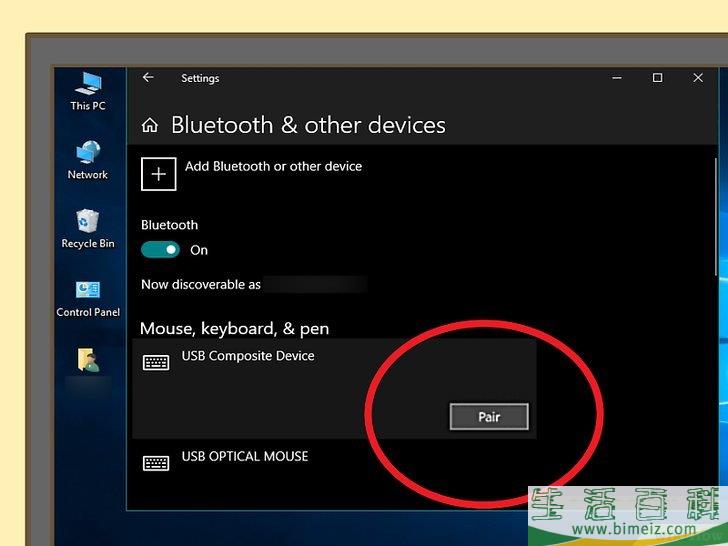Open the user folder desktop icon
This screenshot has width=728, height=546.
(x=88, y=360)
